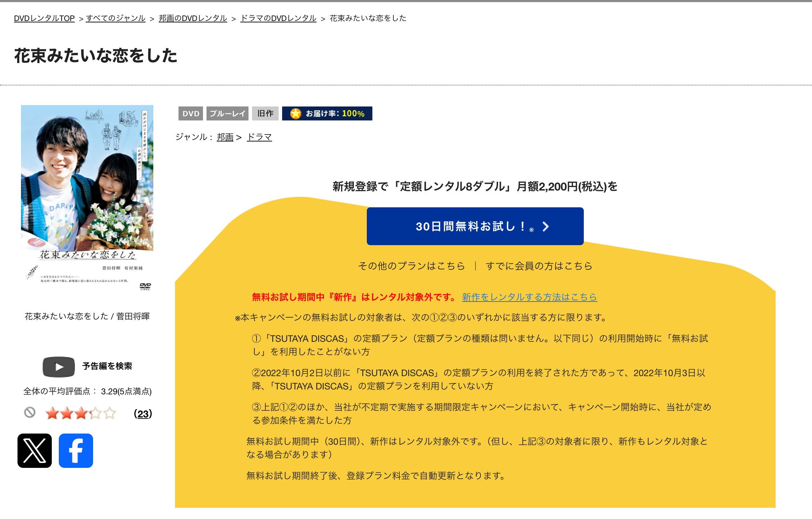Open ドラマのDVDレンタル breadcrumb link
The image size is (812, 519).
pyautogui.click(x=279, y=18)
